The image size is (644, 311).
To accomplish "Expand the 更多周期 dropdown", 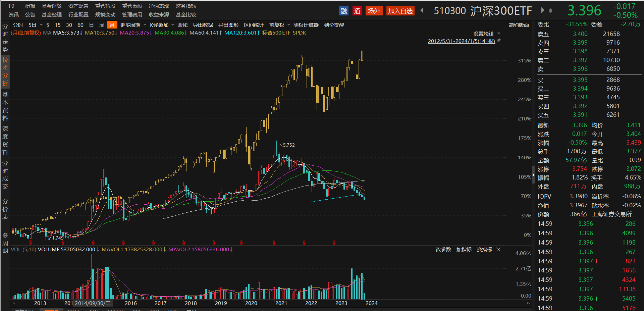I will (145, 25).
